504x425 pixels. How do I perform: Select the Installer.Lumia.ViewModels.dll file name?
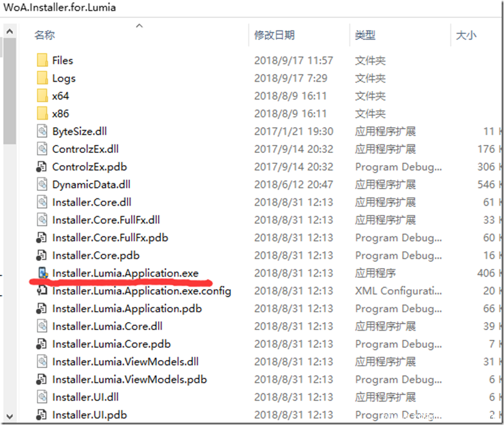click(125, 361)
